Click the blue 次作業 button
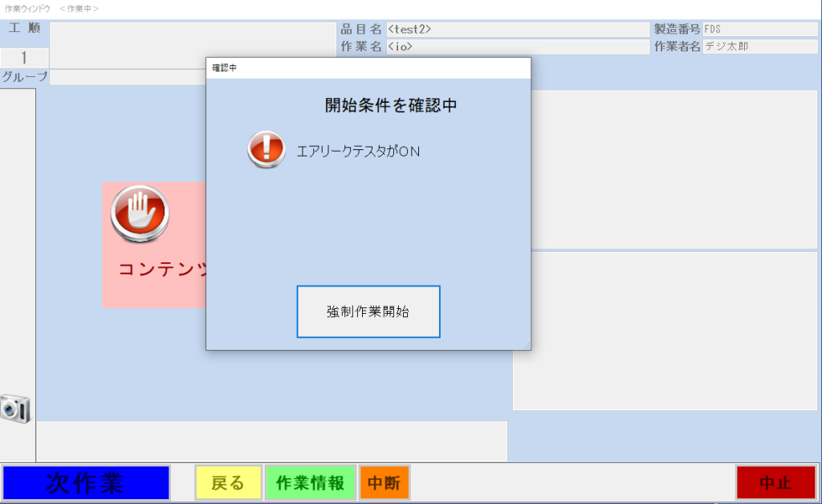The height and width of the screenshot is (504, 822). [86, 482]
